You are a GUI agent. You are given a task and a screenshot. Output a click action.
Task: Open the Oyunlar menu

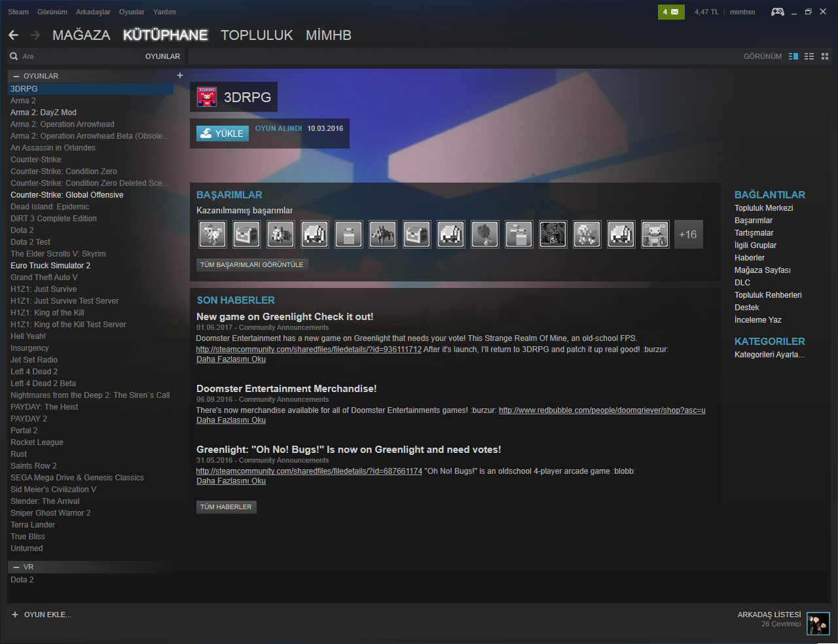(x=132, y=12)
